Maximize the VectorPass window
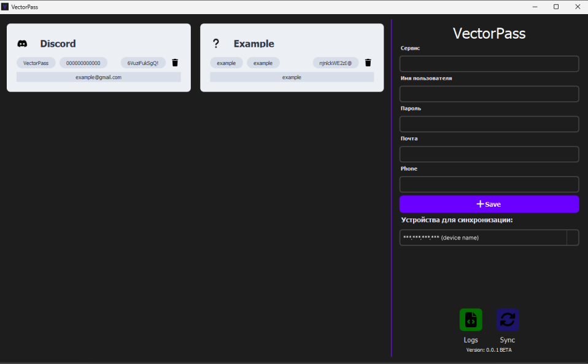 pyautogui.click(x=556, y=7)
